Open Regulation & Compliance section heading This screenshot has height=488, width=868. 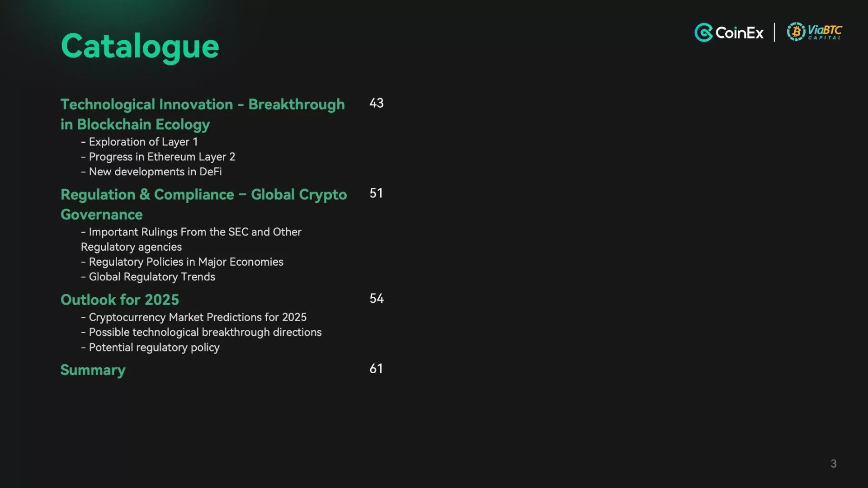coord(203,204)
